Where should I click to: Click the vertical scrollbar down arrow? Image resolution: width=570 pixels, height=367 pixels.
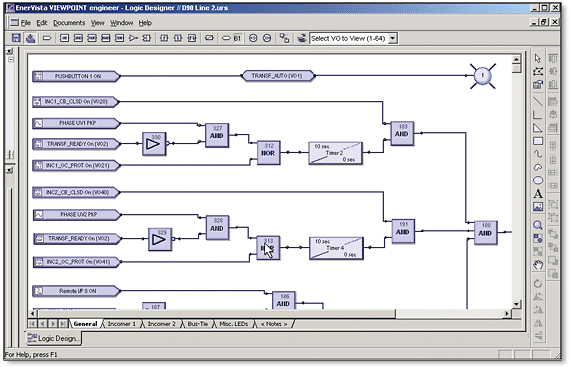pos(516,304)
